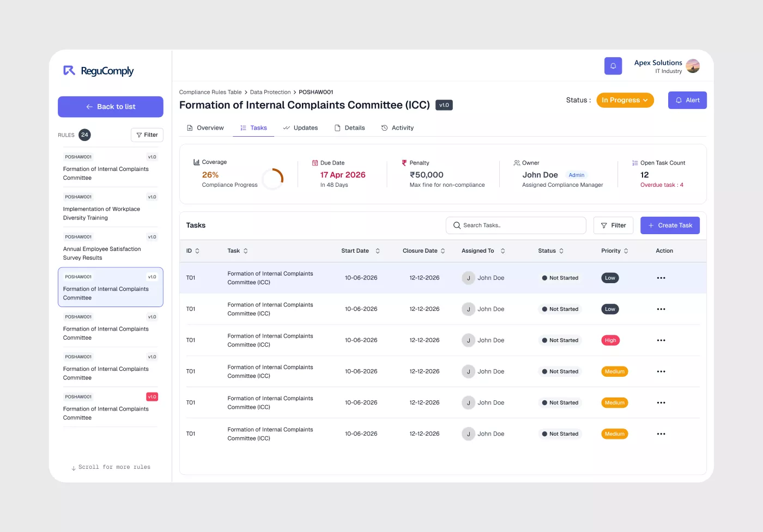
Task: Click the 17 Apr 2026 due date
Action: coord(343,175)
